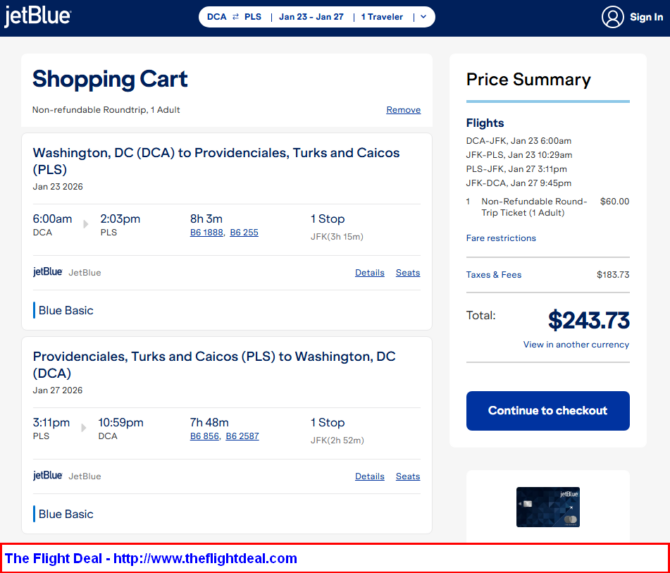Click the Sign In profile icon

pyautogui.click(x=612, y=17)
